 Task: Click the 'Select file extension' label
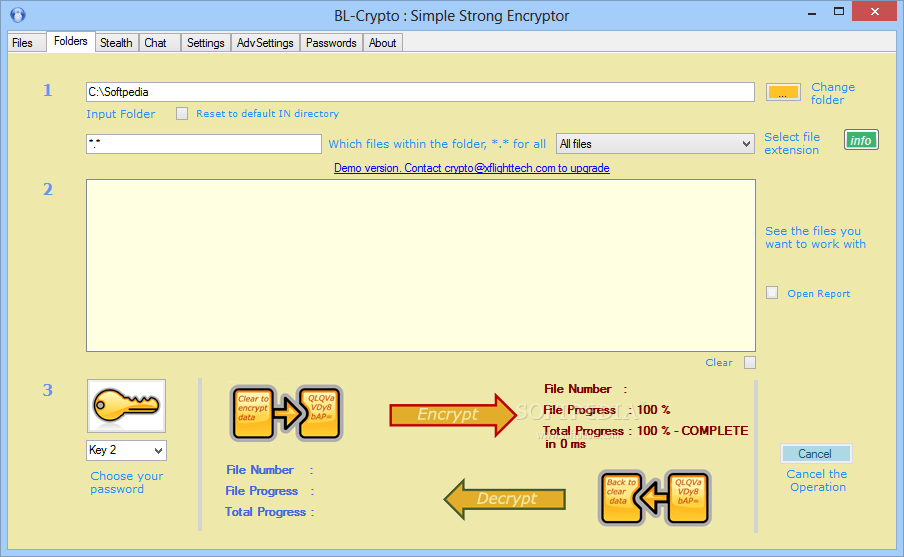point(792,144)
